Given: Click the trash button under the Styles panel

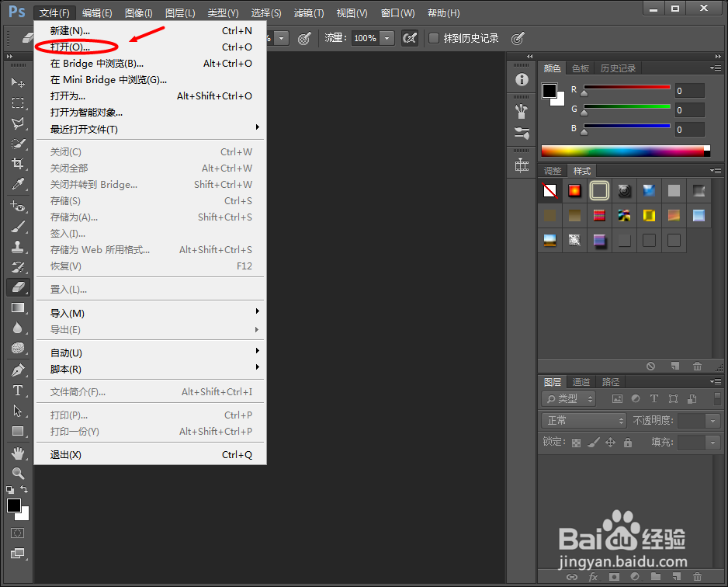Looking at the screenshot, I should tap(697, 366).
